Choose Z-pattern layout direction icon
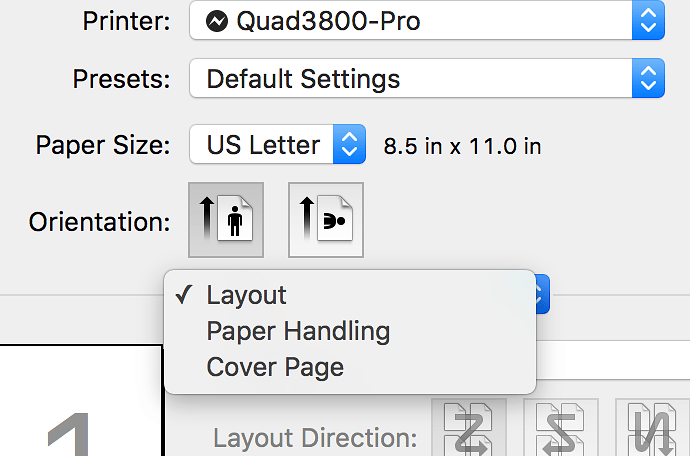This screenshot has height=456, width=690. pos(468,430)
